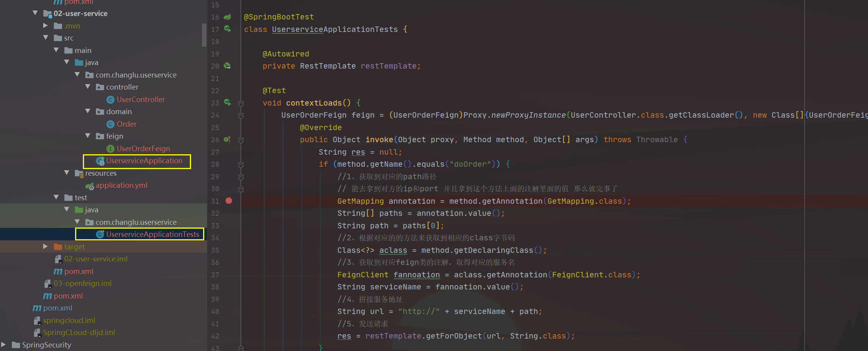
Task: Click the "http://" string on line 40
Action: tap(419, 312)
